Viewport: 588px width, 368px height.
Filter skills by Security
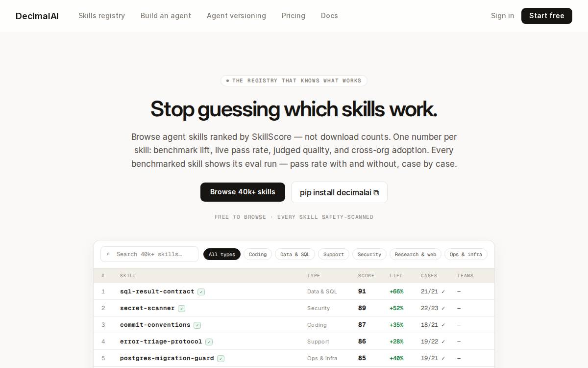pyautogui.click(x=369, y=254)
